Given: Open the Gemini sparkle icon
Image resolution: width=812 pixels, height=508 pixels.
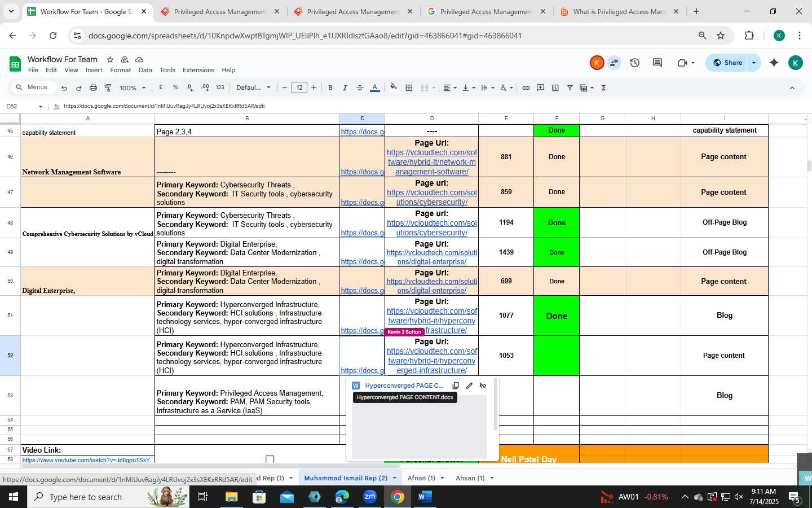Looking at the screenshot, I should click(x=774, y=63).
